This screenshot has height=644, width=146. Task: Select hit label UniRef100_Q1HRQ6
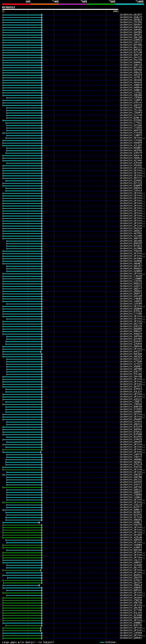click(x=131, y=261)
